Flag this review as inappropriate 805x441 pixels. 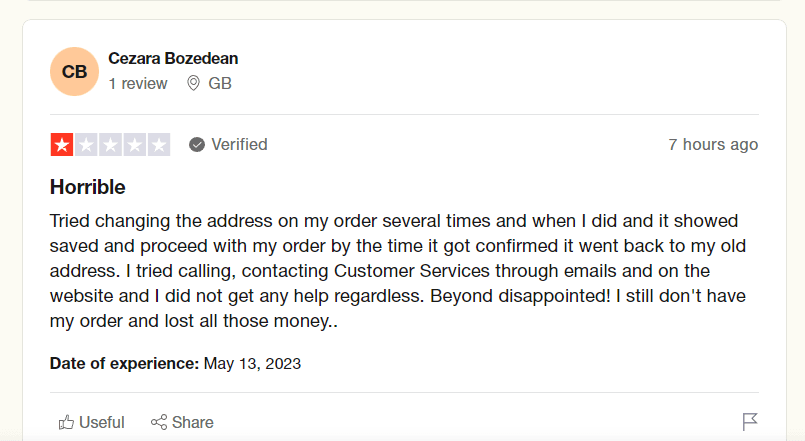pos(750,422)
